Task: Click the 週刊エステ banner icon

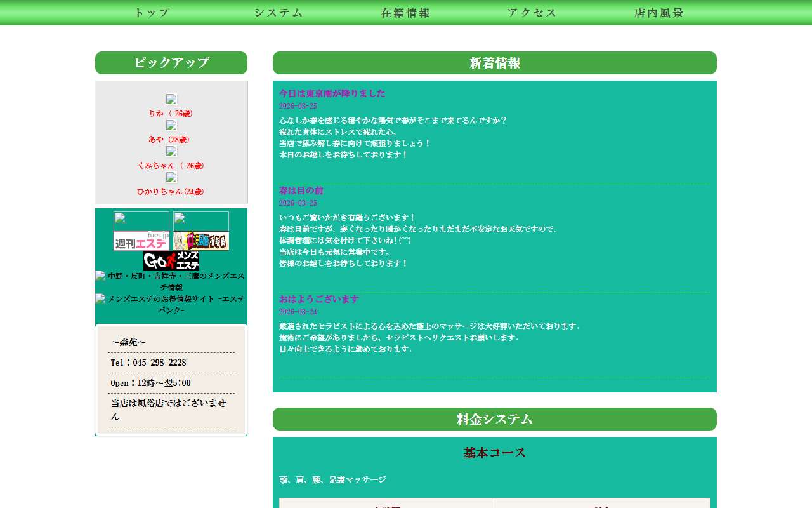Action: [x=141, y=240]
